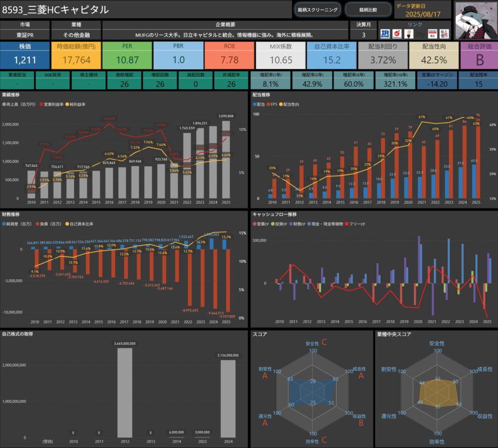This screenshot has width=498, height=448.
Task: Click the 財務推移 chart title
Action: [11, 214]
